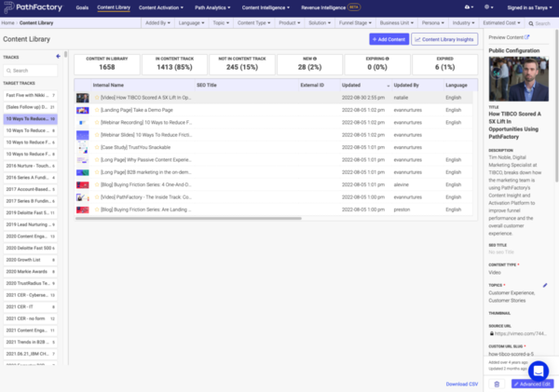This screenshot has height=392, width=559.
Task: Select Content Library nav tab
Action: tap(114, 7)
